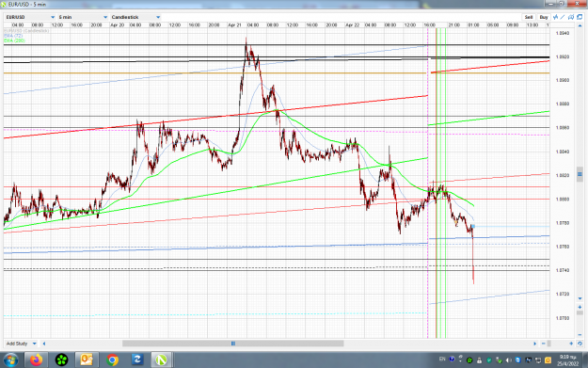The width and height of the screenshot is (588, 368).
Task: Open the EUR/USD symbol dropdown
Action: point(30,17)
